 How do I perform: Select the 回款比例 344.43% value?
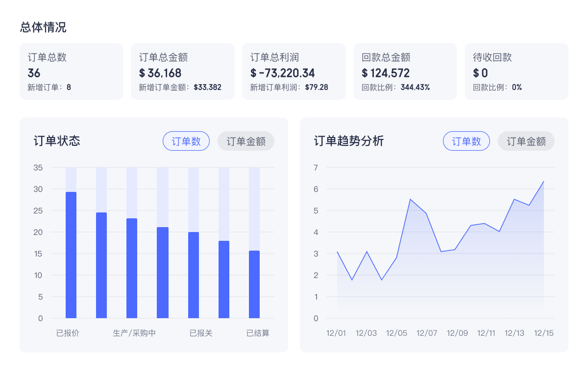click(416, 87)
